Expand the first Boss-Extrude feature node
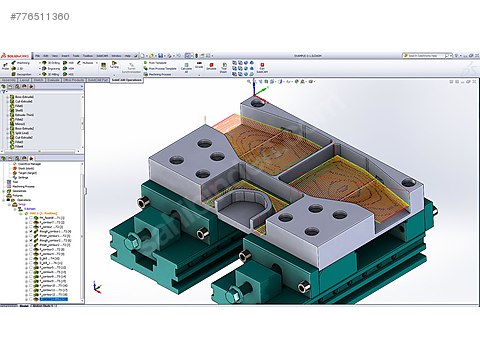Image resolution: width=480 pixels, height=360 pixels. click(7, 97)
